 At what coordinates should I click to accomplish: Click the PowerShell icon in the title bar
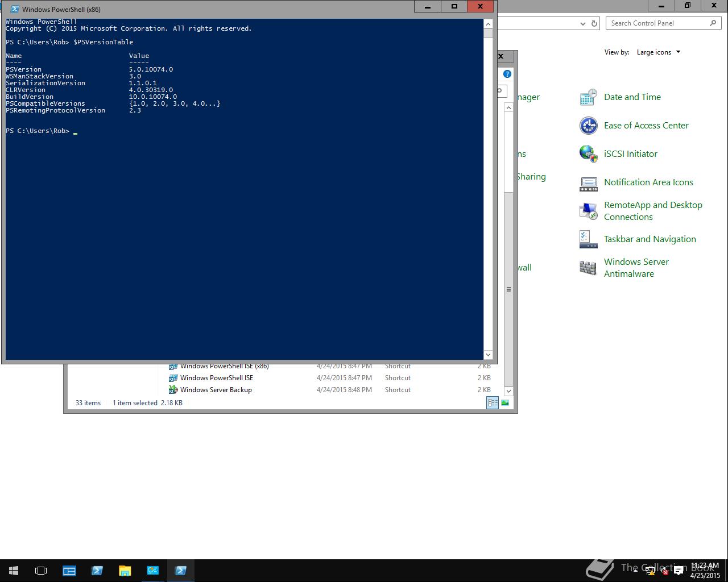coord(14,9)
